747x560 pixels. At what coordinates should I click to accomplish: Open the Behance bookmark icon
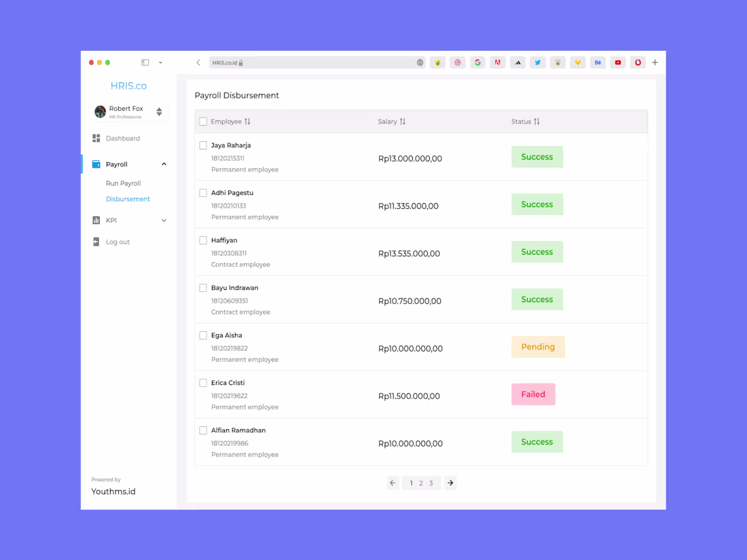pyautogui.click(x=598, y=62)
